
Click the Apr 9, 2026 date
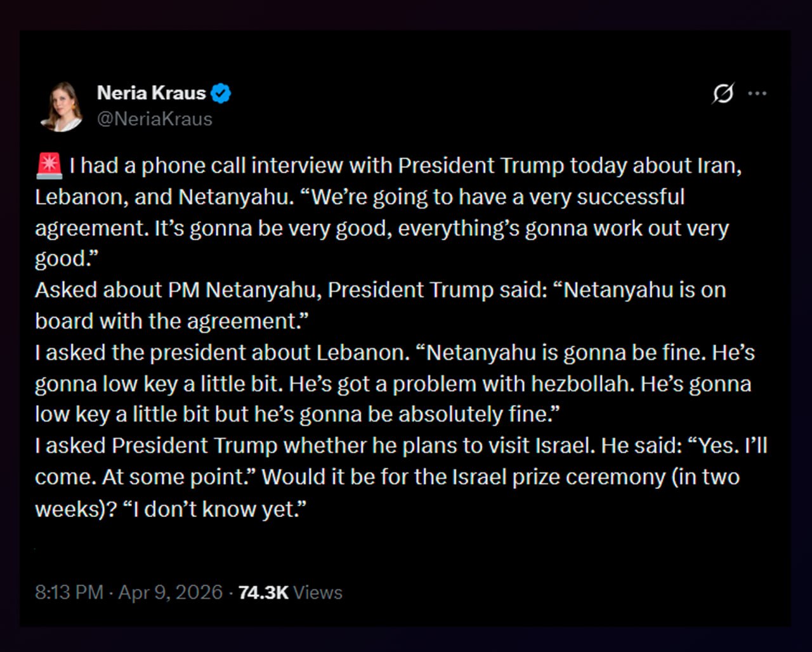click(x=171, y=592)
